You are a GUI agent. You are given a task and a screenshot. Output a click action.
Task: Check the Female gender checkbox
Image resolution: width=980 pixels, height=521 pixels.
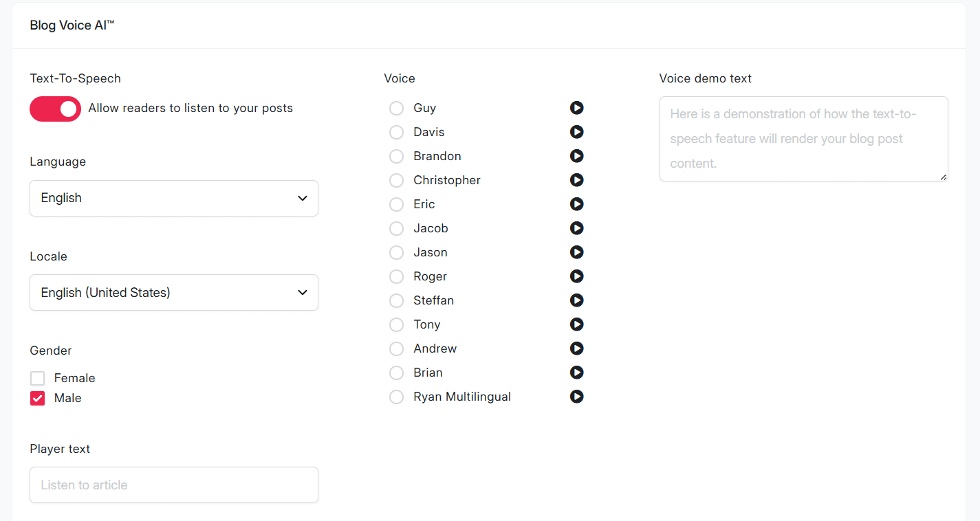point(38,378)
